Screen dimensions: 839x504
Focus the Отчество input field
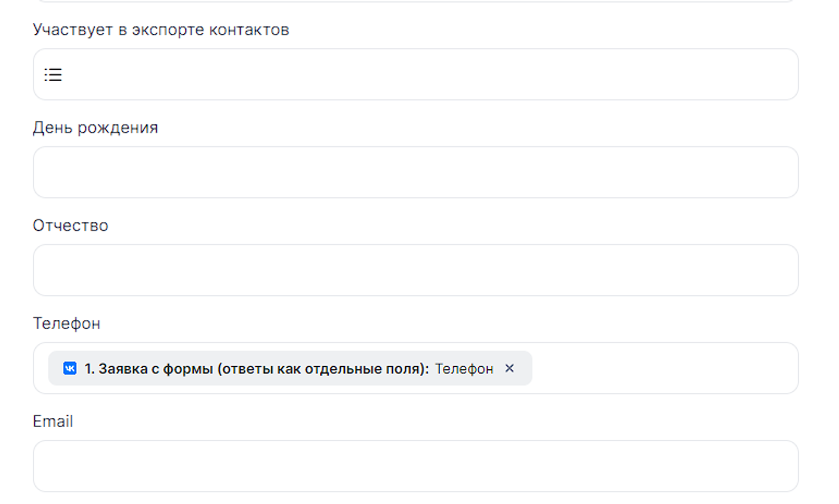click(x=415, y=270)
